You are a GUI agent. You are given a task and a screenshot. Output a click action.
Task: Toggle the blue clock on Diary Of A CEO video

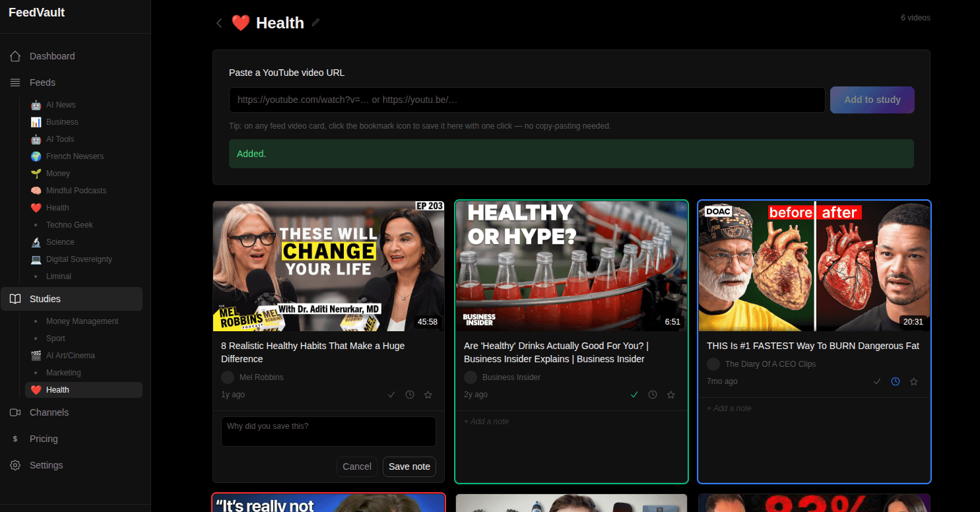coord(896,381)
